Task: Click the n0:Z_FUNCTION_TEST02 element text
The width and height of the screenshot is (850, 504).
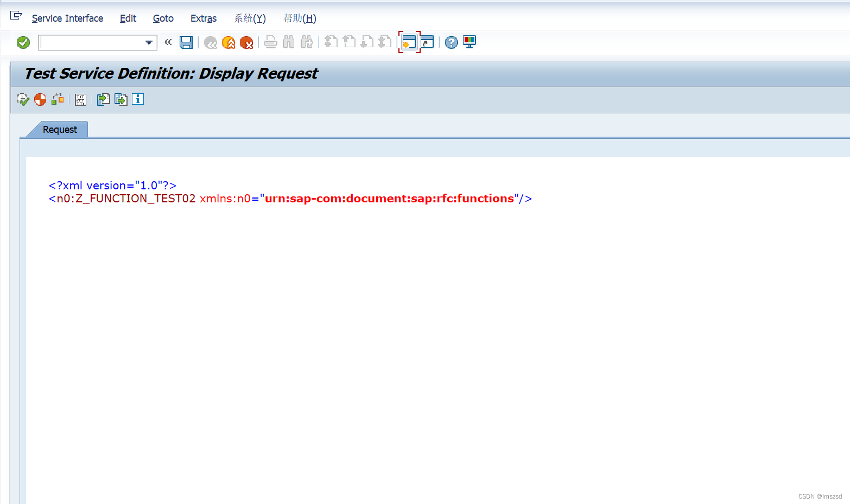Action: 126,199
